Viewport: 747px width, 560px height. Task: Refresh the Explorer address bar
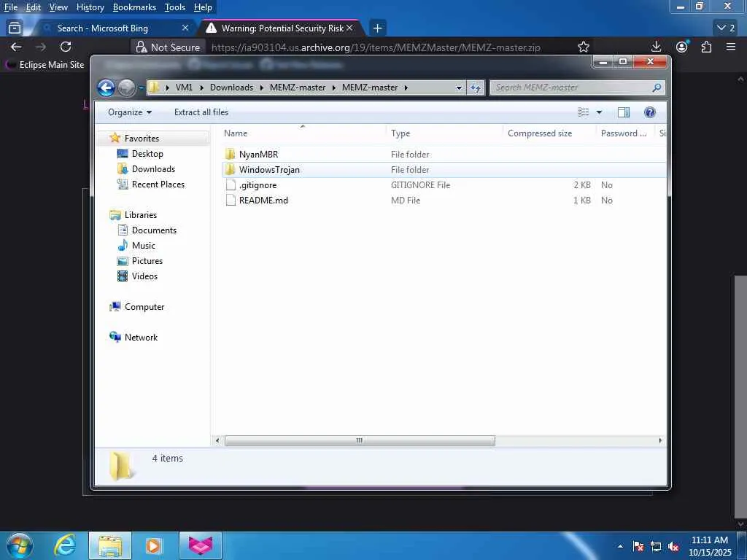[x=476, y=87]
